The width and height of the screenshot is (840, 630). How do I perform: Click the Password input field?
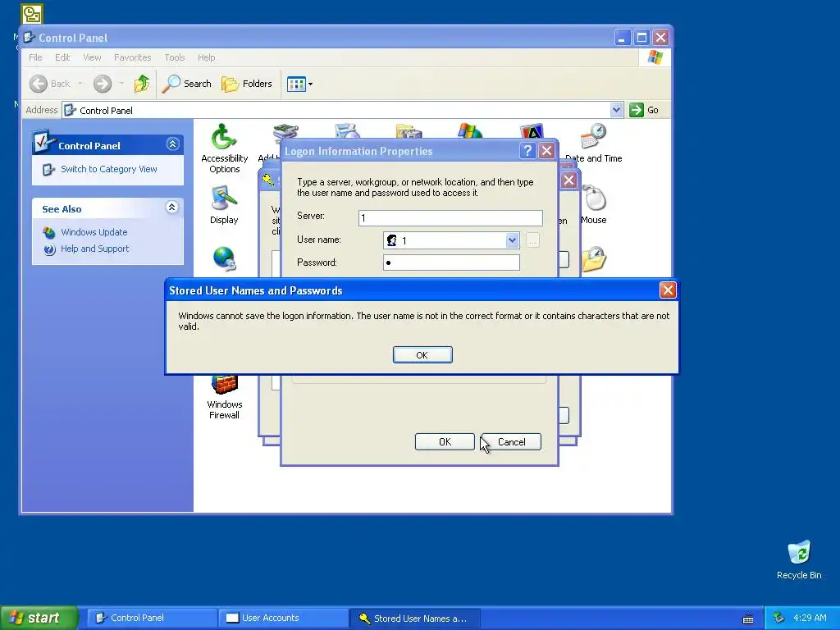(x=451, y=262)
